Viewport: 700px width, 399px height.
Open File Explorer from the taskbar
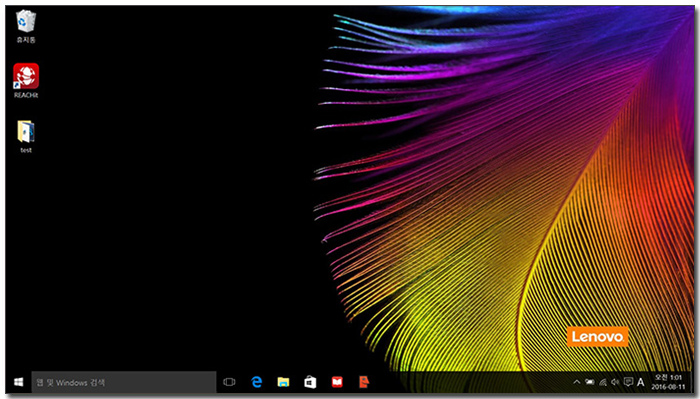[x=283, y=382]
